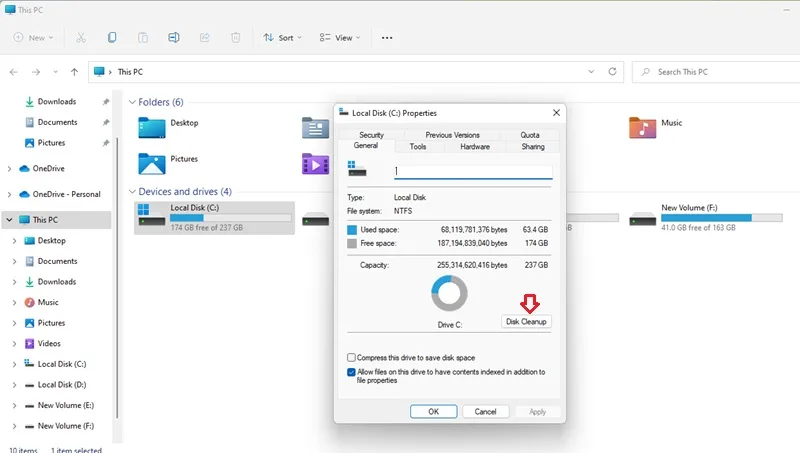800x453 pixels.
Task: Open the Sort dropdown menu
Action: point(282,38)
